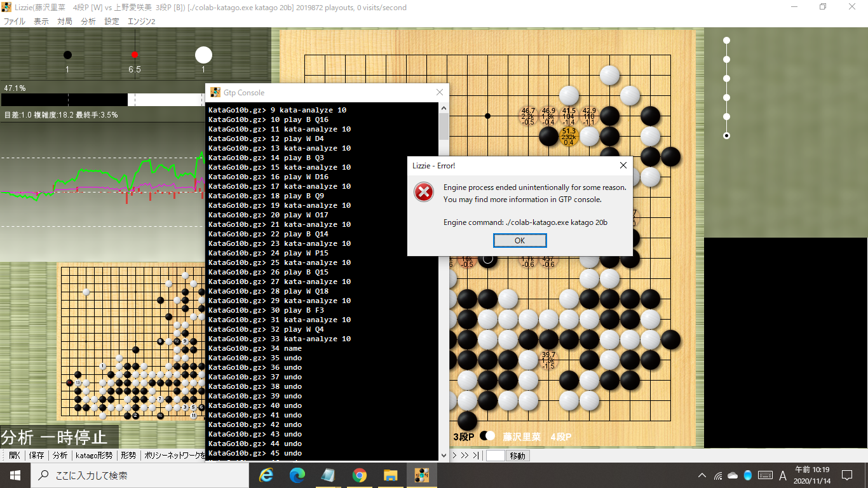The width and height of the screenshot is (868, 488).
Task: Click the touch keyboard tray icon
Action: coord(765,475)
